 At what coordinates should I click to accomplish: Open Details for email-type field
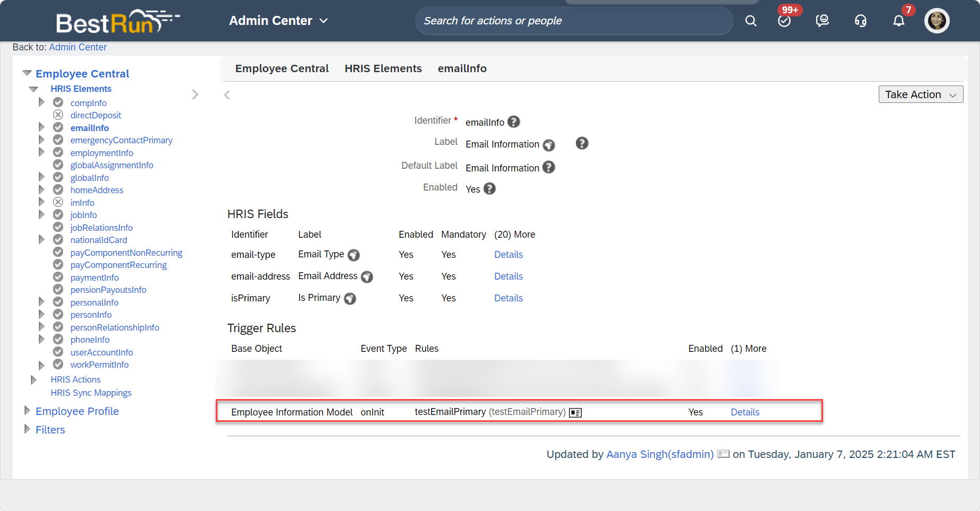point(509,255)
